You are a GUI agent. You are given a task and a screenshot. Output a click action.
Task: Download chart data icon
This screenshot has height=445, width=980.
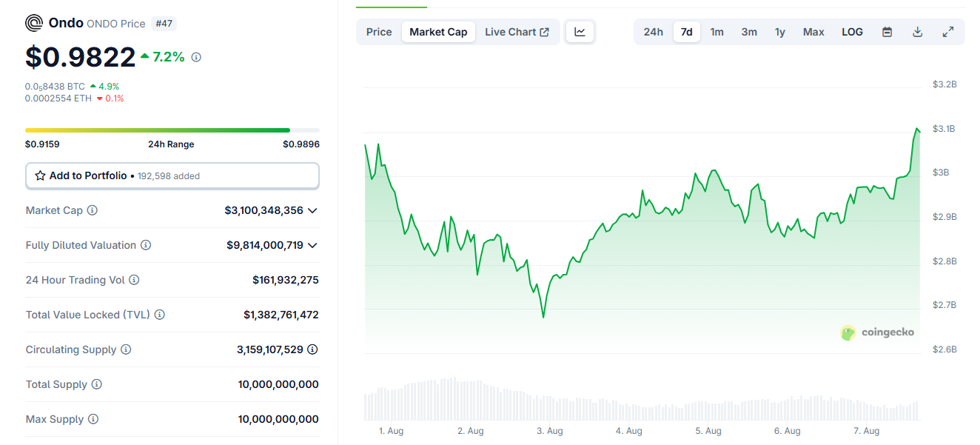tap(917, 32)
